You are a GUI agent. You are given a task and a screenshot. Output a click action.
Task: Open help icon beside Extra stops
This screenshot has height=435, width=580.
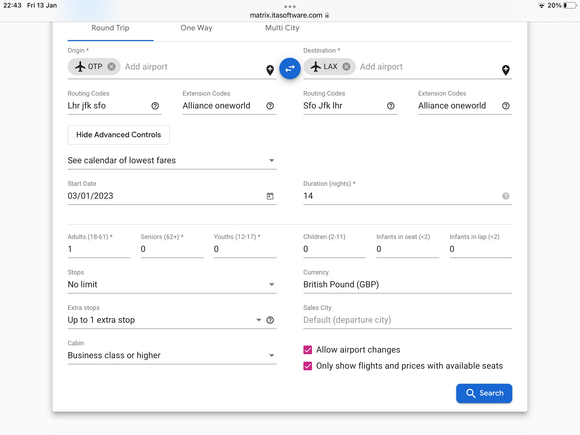270,320
